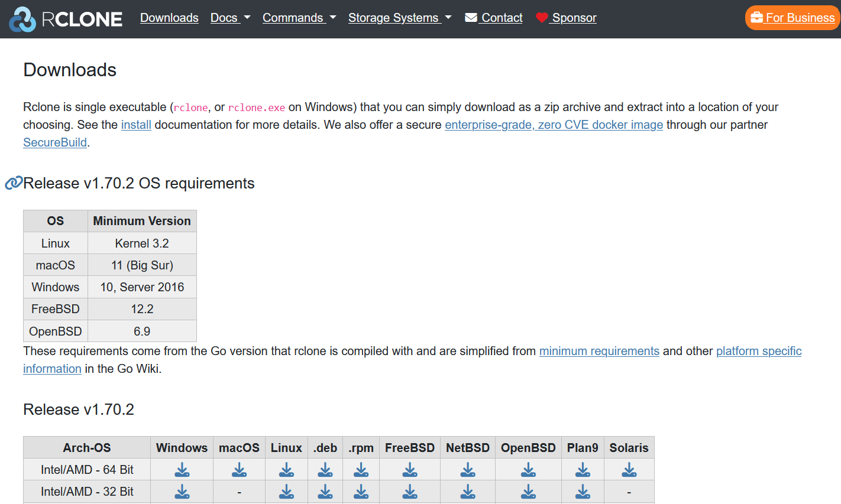The width and height of the screenshot is (841, 504).
Task: Click the 12.2 FreeBSD version cell
Action: click(x=142, y=309)
